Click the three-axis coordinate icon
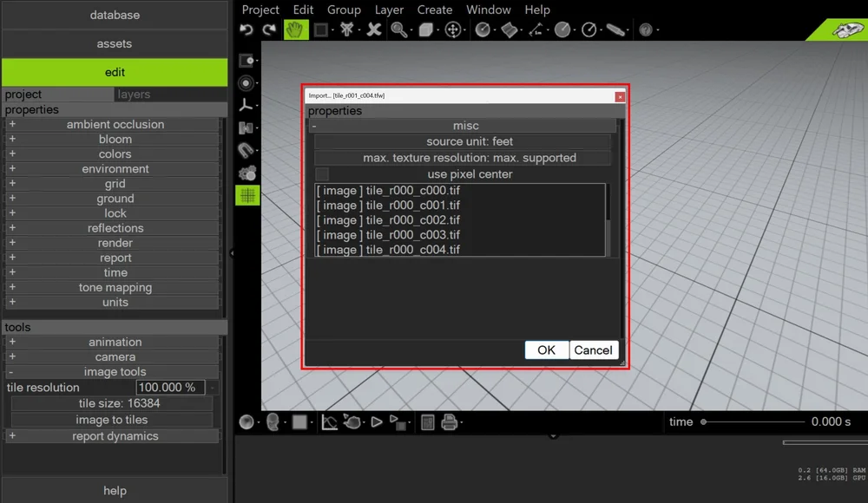The height and width of the screenshot is (503, 868). (246, 105)
